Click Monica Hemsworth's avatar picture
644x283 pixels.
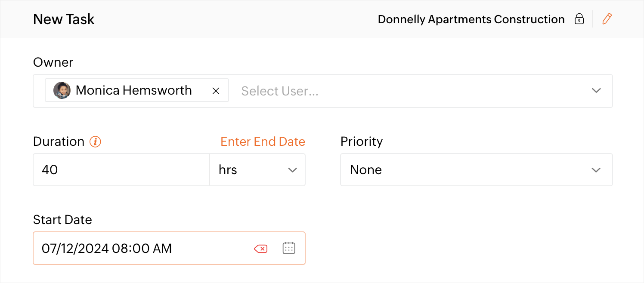tap(62, 90)
